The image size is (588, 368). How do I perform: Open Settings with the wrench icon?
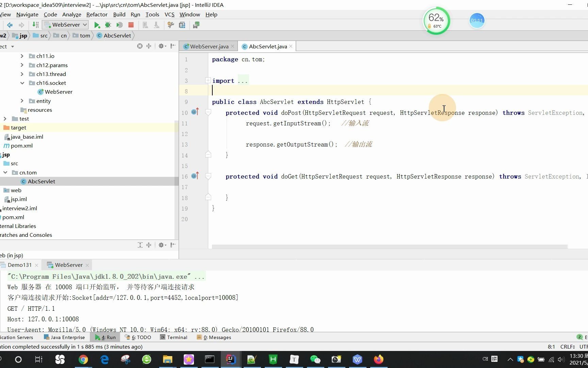pos(171,25)
